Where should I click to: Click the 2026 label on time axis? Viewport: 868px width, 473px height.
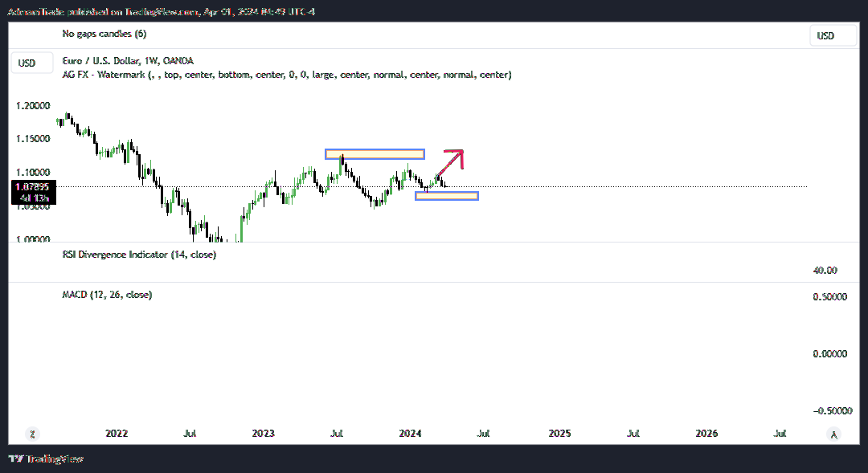tap(707, 434)
